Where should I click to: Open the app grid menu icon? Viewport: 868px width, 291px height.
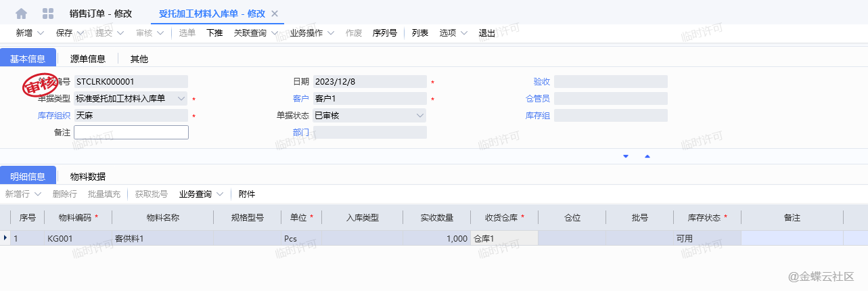point(48,14)
